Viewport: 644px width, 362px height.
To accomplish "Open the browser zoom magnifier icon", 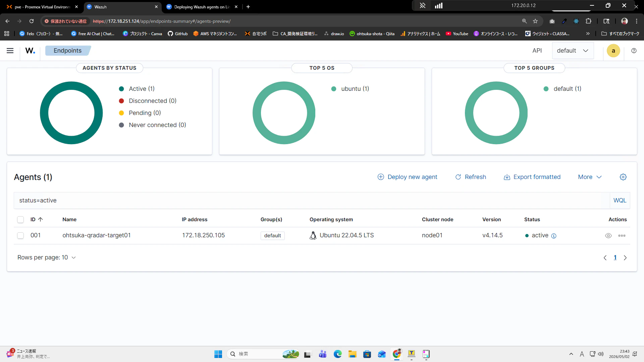I will tap(525, 21).
